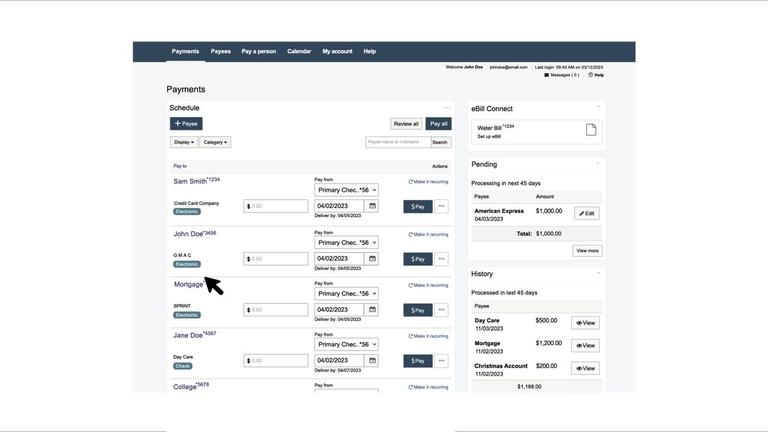Add a new payee with + Payee
768x432 pixels.
point(186,123)
